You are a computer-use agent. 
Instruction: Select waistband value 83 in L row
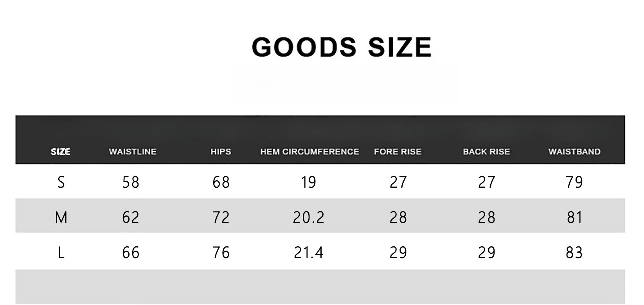tap(574, 253)
